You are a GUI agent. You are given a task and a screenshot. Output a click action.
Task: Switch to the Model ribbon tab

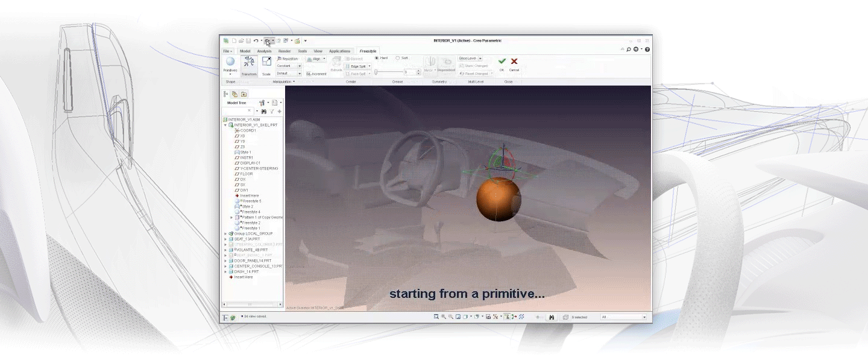pyautogui.click(x=245, y=51)
